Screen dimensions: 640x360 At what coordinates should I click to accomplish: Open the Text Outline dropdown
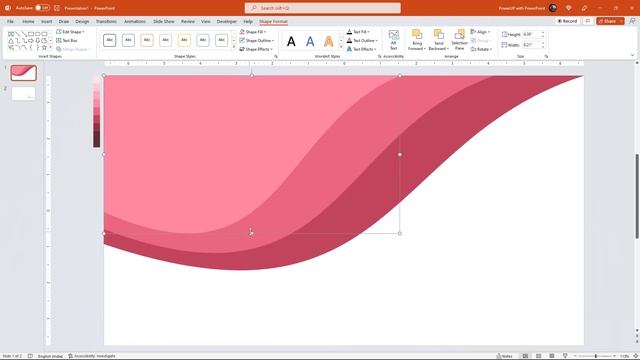362,40
